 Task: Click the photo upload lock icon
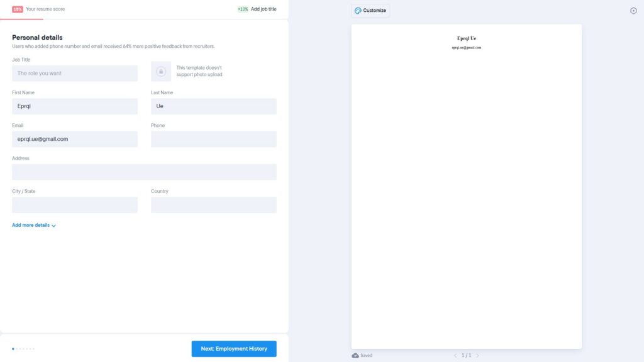[161, 72]
